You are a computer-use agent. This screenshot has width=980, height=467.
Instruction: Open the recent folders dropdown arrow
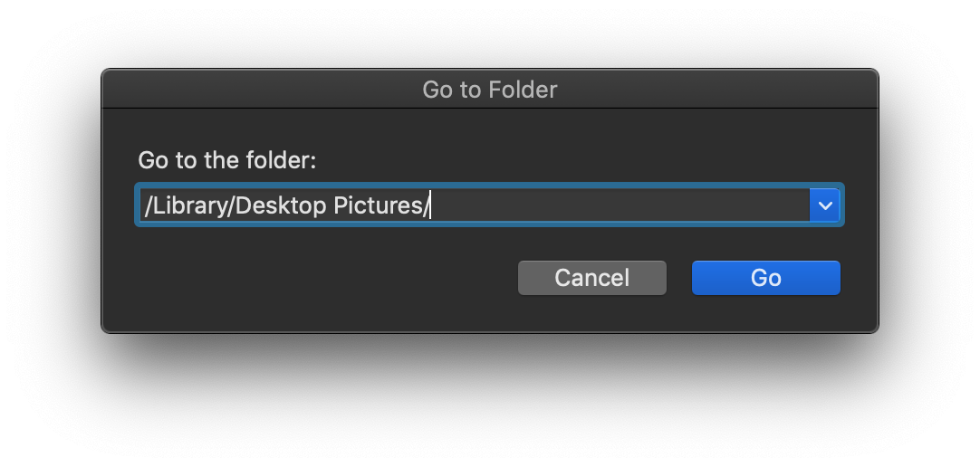click(x=824, y=205)
